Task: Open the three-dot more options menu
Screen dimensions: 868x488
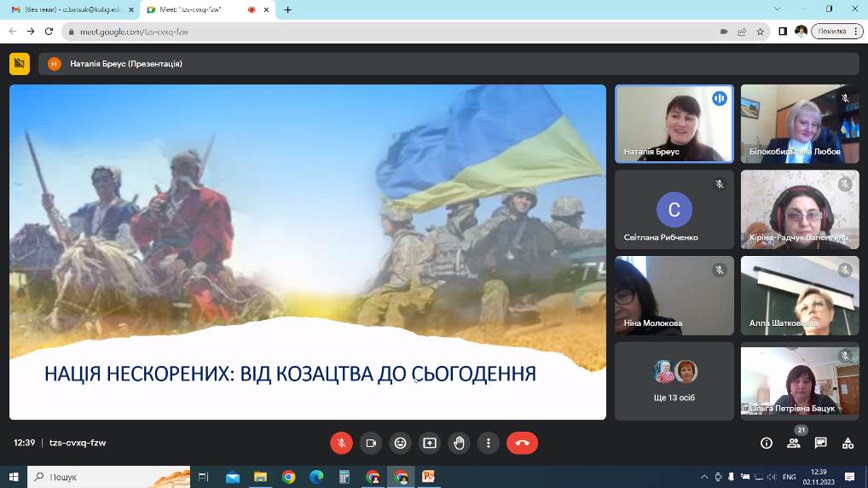Action: [488, 443]
